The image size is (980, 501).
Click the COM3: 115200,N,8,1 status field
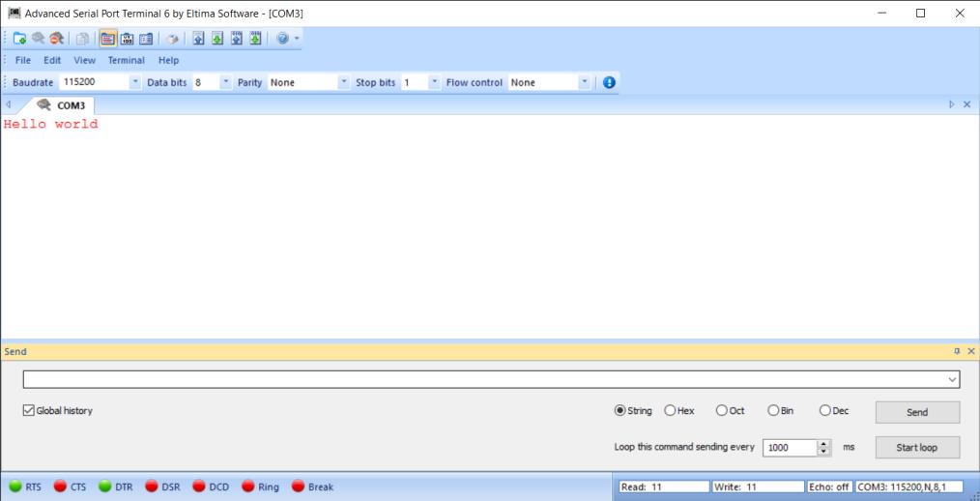pos(909,486)
